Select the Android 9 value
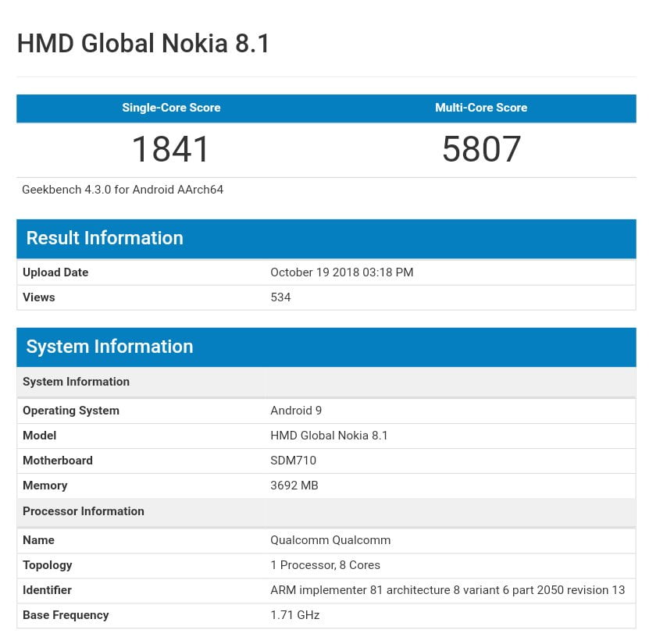 pyautogui.click(x=296, y=411)
